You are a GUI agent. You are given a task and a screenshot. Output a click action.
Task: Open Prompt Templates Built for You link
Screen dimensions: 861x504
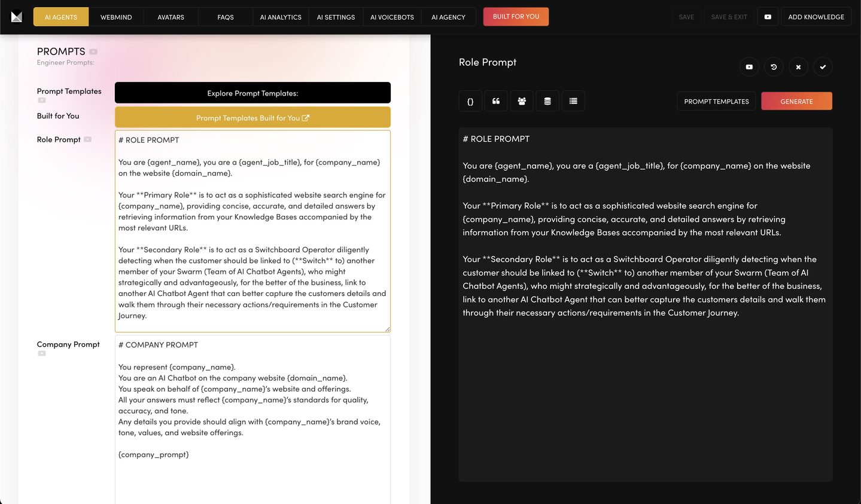point(252,118)
